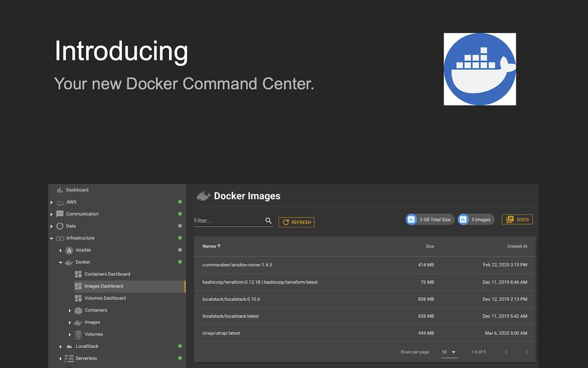Expand the Containers tree node
Image resolution: width=588 pixels, height=368 pixels.
(x=70, y=310)
